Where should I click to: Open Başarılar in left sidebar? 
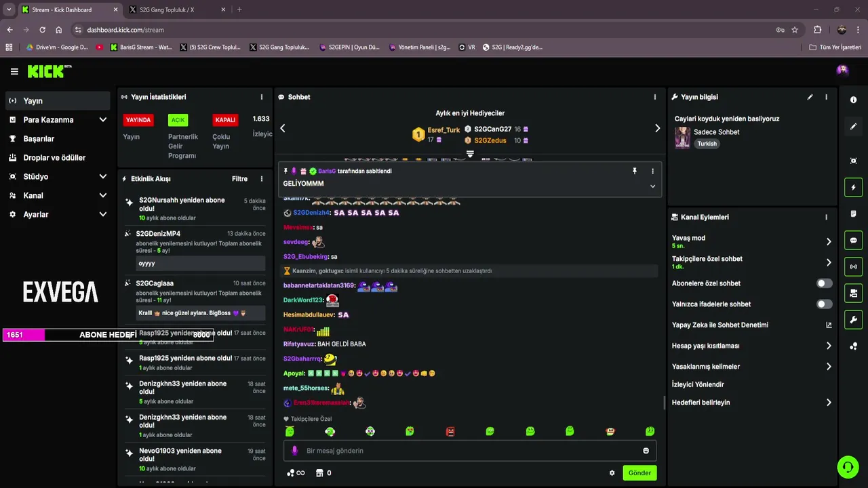click(58, 139)
